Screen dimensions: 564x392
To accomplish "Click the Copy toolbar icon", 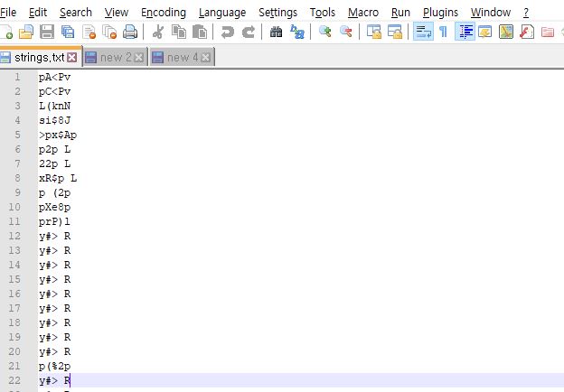I will click(179, 32).
